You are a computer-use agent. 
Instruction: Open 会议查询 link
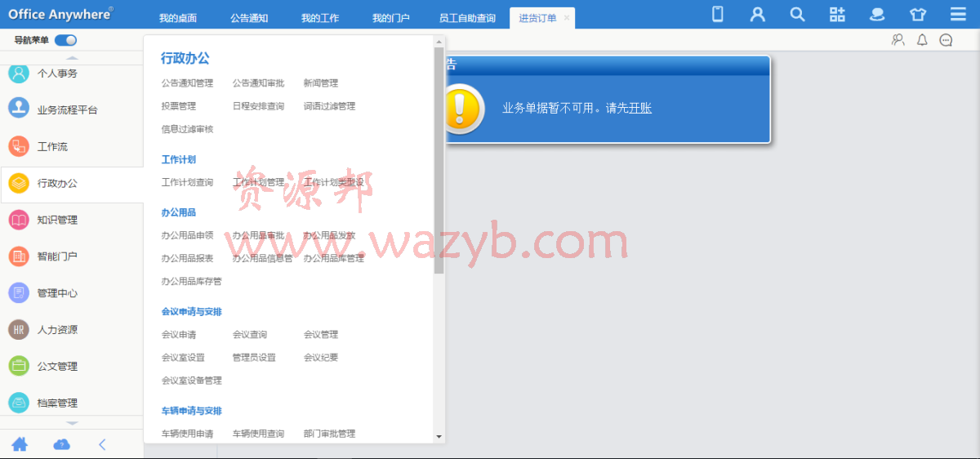coord(250,334)
